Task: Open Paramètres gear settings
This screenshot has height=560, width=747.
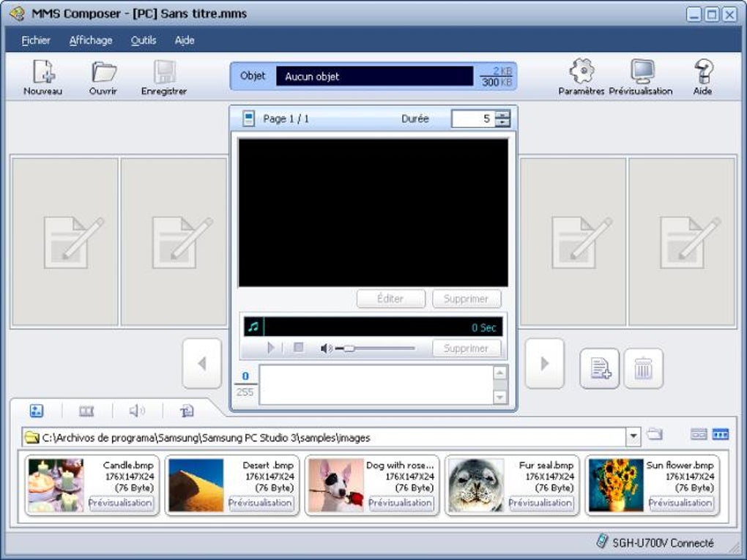Action: [581, 77]
